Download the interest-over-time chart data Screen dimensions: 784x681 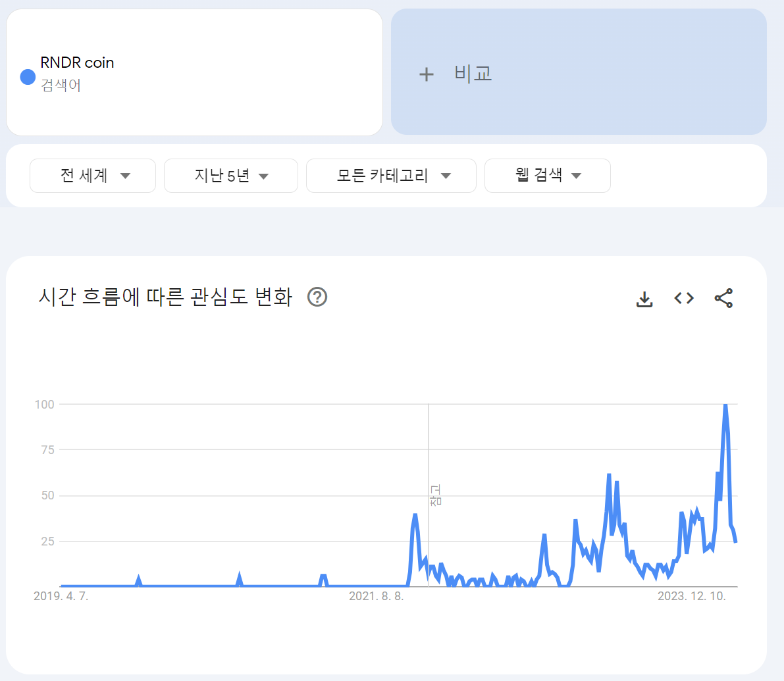pyautogui.click(x=644, y=298)
